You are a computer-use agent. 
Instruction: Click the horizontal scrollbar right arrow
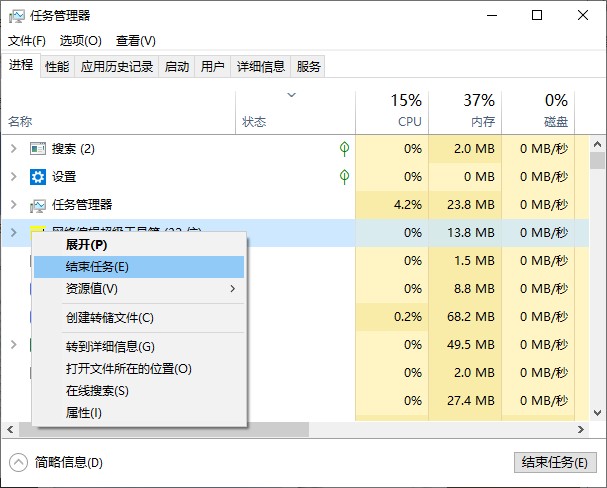(x=581, y=430)
